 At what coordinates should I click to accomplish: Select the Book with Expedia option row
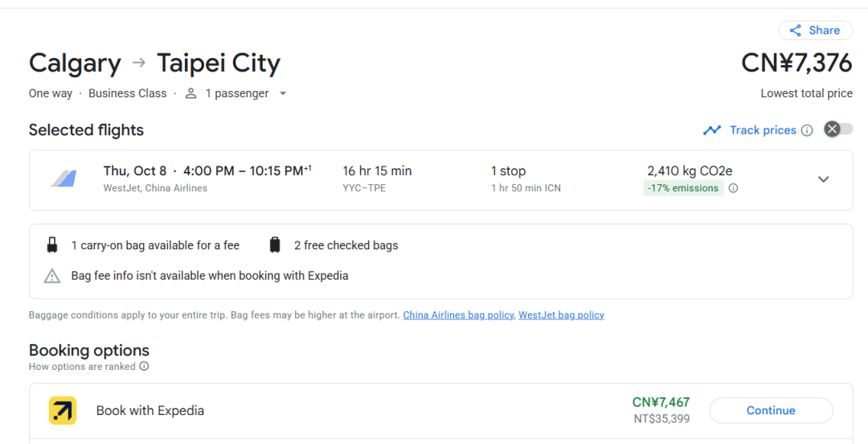click(x=440, y=411)
